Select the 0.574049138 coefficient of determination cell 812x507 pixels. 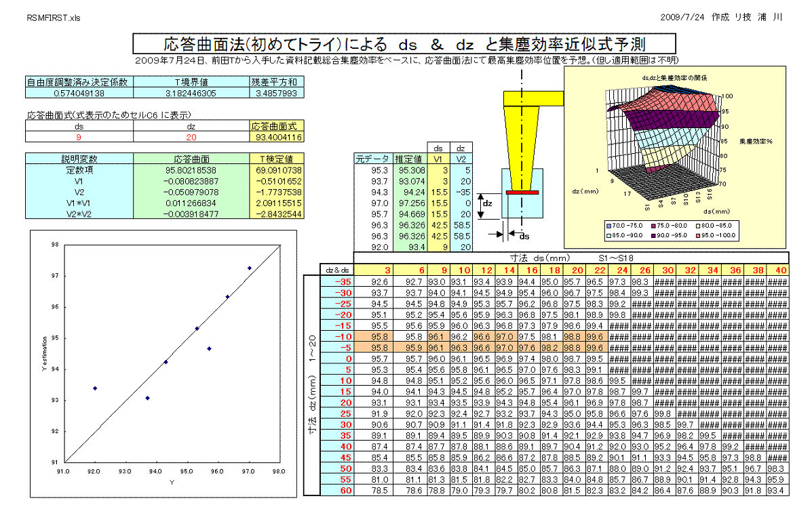coord(79,93)
